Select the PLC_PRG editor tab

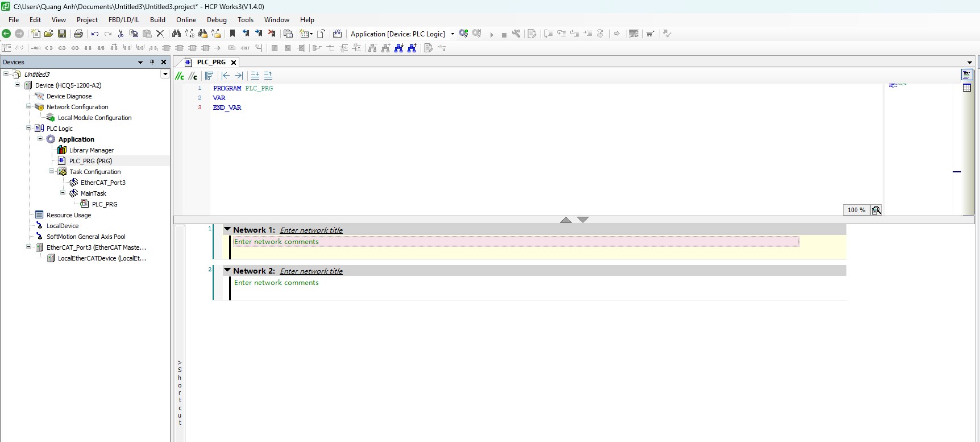(211, 62)
